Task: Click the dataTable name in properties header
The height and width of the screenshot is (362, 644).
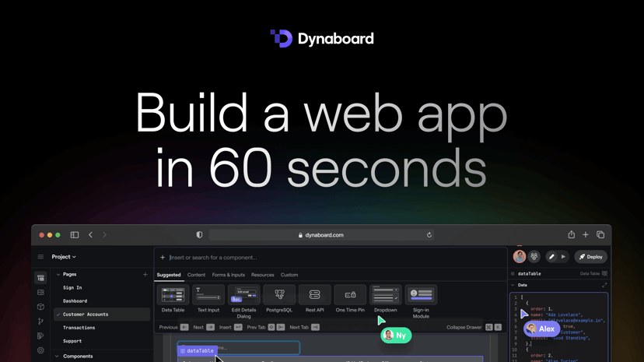Action: coord(530,274)
